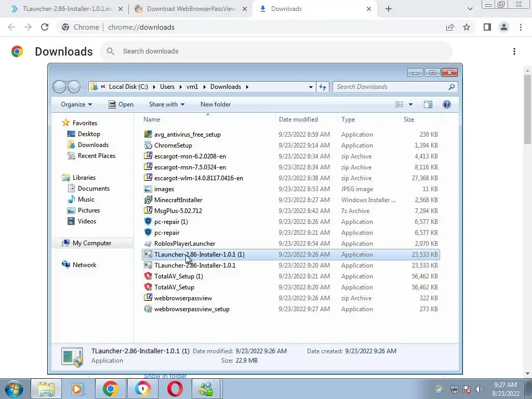Click the pc-repair (1) file icon
Viewport: 532px width, 399px height.
tap(148, 221)
